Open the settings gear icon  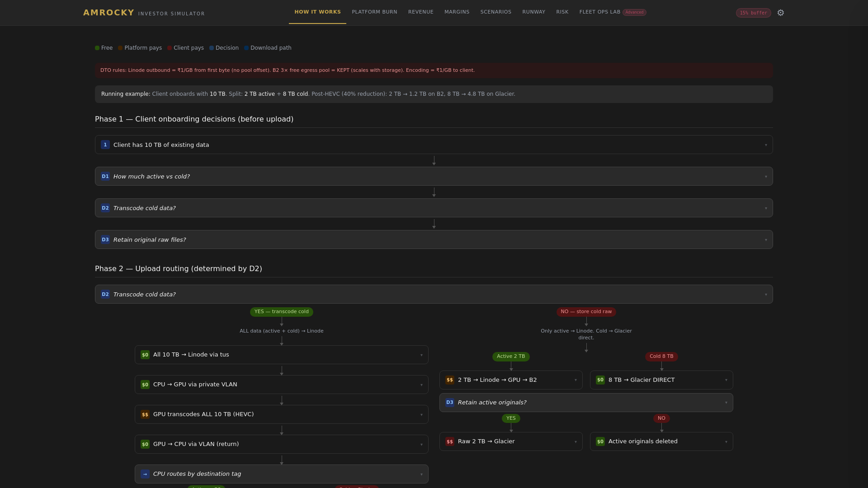pos(781,13)
